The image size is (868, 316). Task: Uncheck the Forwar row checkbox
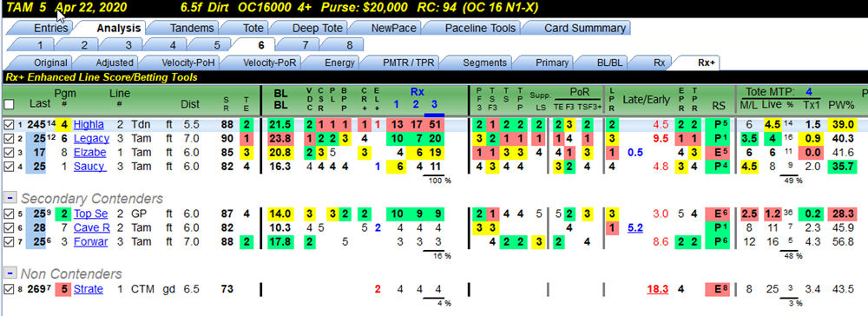pos(9,242)
